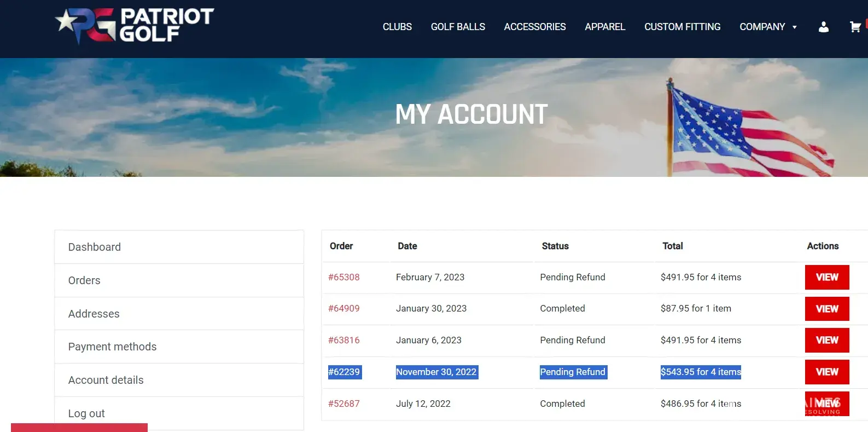
Task: Open order number #65308 link
Action: (343, 277)
